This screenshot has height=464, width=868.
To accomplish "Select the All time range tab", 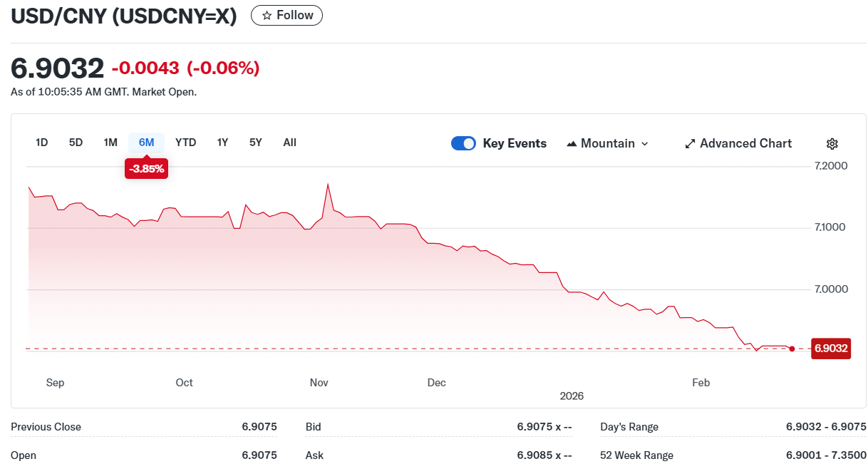I will point(289,143).
